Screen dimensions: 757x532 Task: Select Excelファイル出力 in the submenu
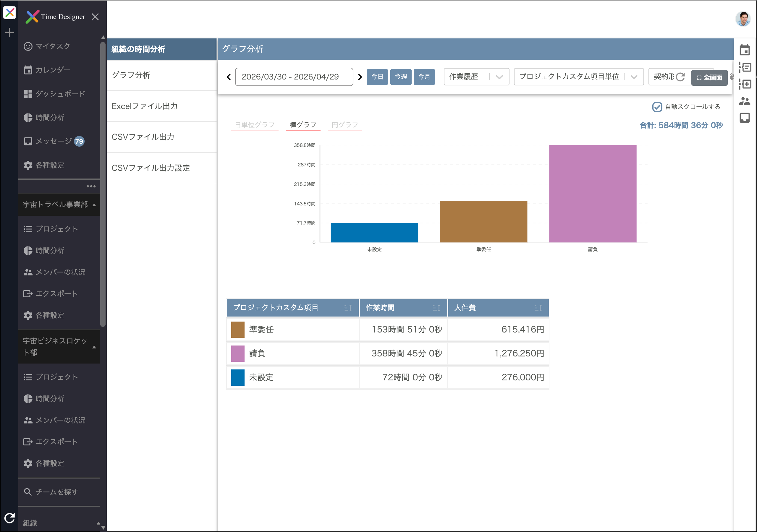pyautogui.click(x=161, y=106)
